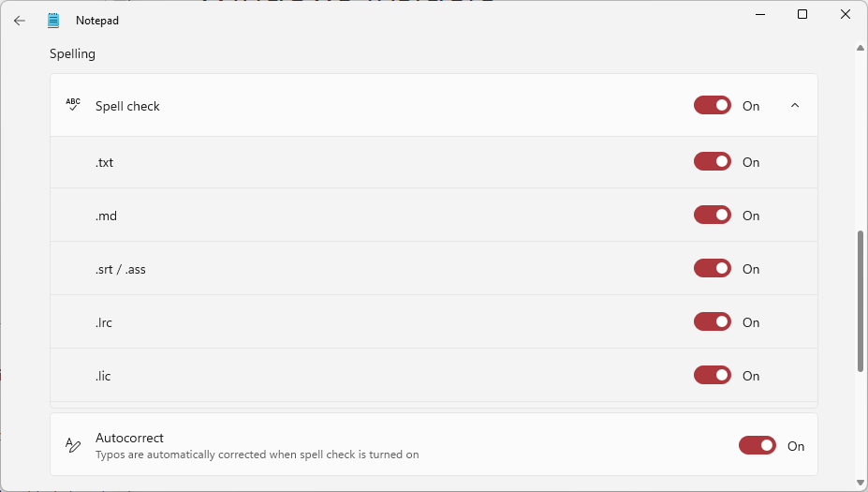868x492 pixels.
Task: Switch off .srt / .ass spell check
Action: 713,268
